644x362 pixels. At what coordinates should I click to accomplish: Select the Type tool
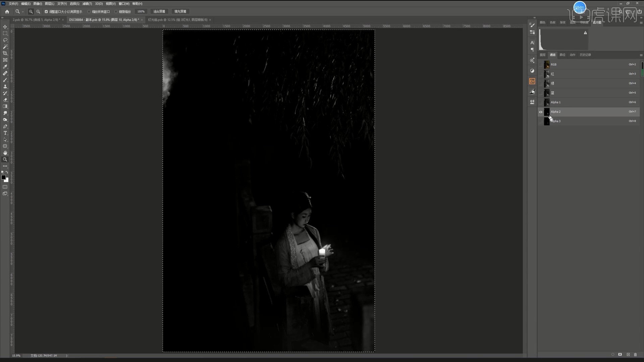pyautogui.click(x=5, y=133)
